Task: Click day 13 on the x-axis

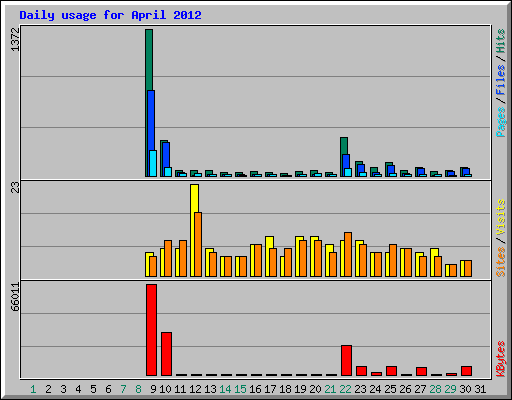Action: click(210, 389)
